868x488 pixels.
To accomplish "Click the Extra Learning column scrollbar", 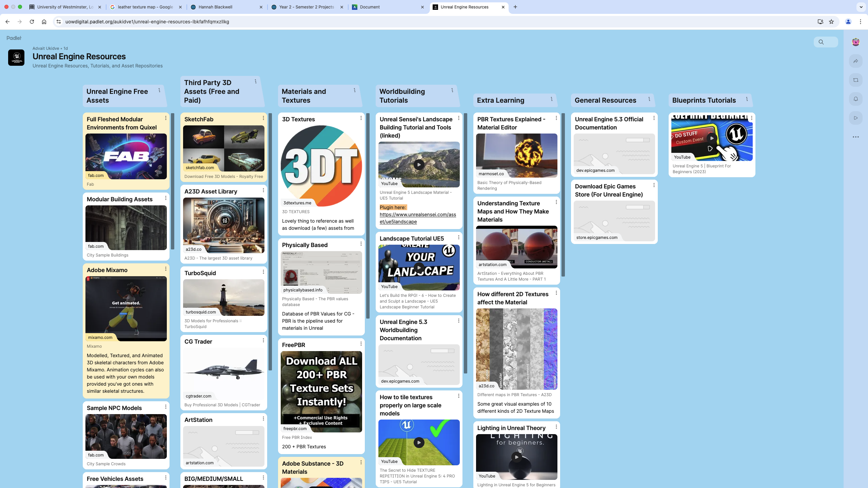I will tap(563, 195).
